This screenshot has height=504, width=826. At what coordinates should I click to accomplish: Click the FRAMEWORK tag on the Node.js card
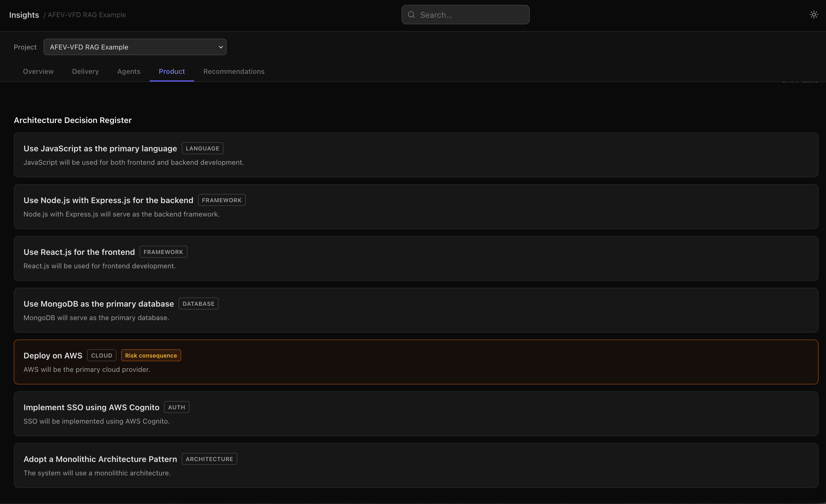point(222,200)
